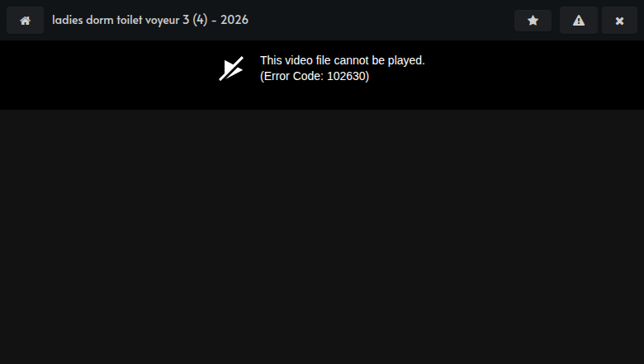Click the empty dark area below the player
Viewport: 644px width, 364px height.
[x=322, y=237]
